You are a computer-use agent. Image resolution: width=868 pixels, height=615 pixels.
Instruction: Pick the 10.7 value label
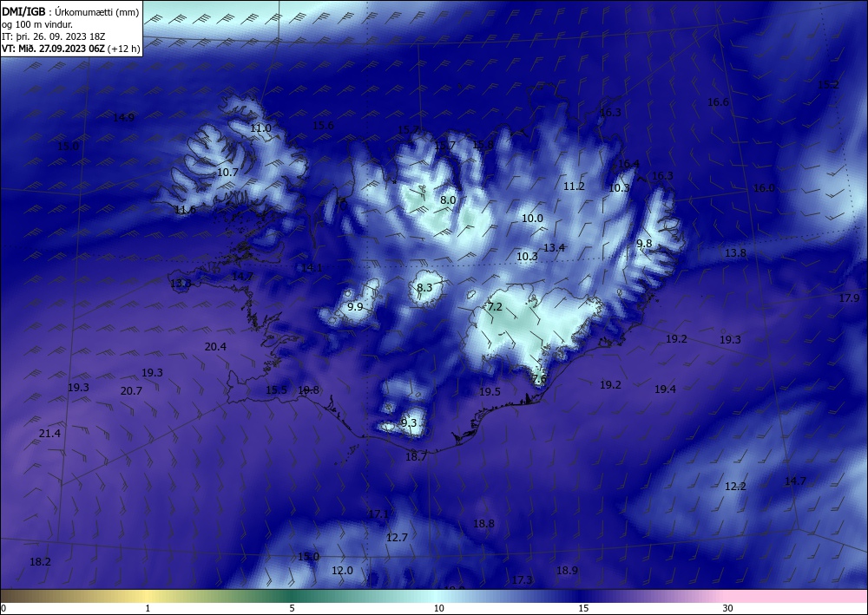coord(227,172)
